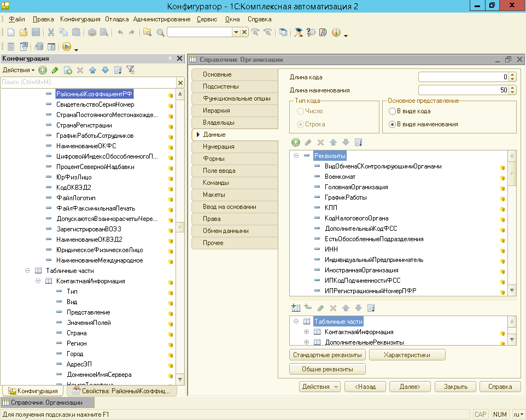526x420 pixels.
Task: Click the Длина наименования input field
Action: coord(464,90)
